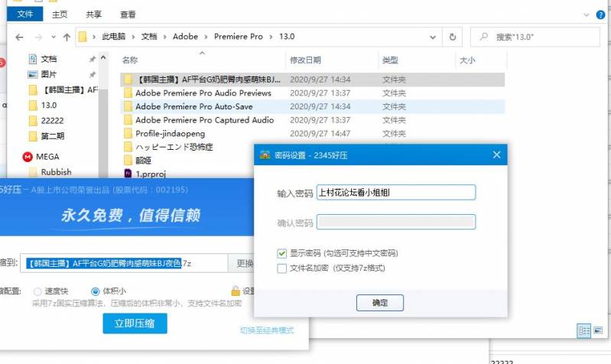This screenshot has height=364, width=611.
Task: Open Explorer help question mark icon
Action: tap(600, 15)
